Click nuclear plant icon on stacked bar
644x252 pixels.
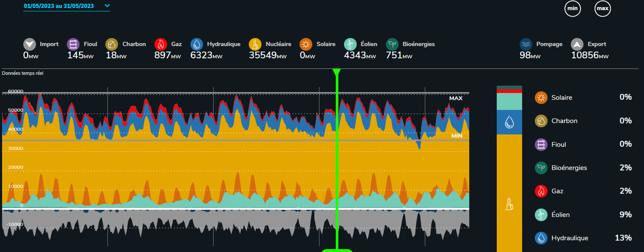(509, 204)
